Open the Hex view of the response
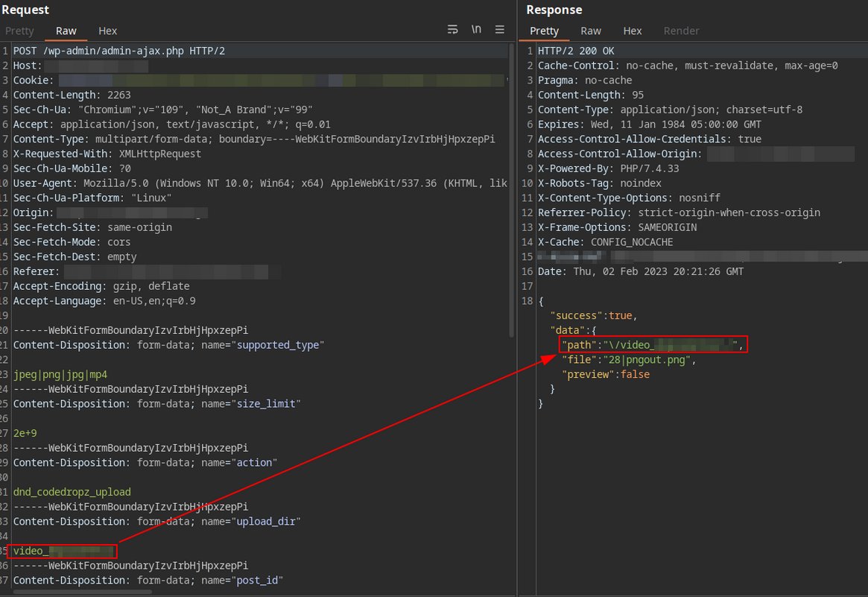Screen dimensions: 868x597 [632, 31]
